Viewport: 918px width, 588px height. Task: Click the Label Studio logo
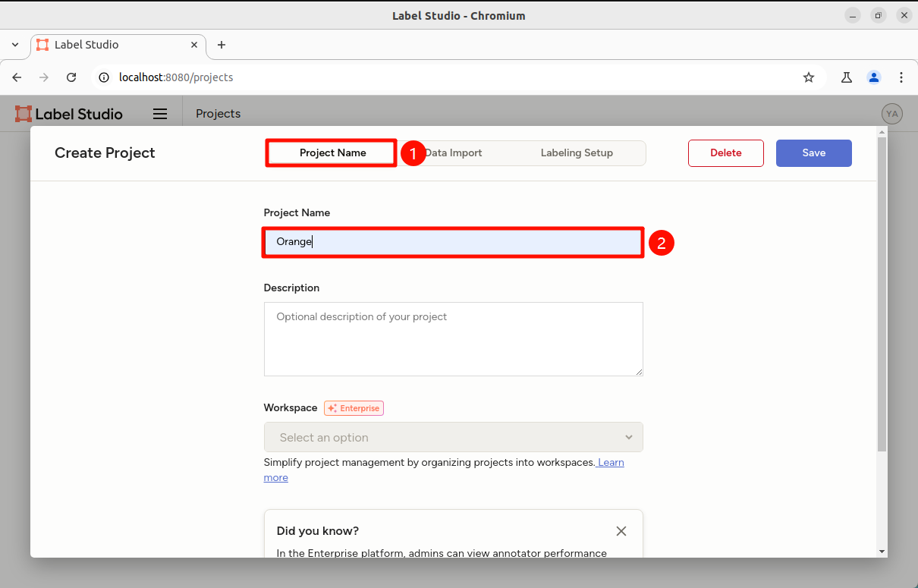69,114
